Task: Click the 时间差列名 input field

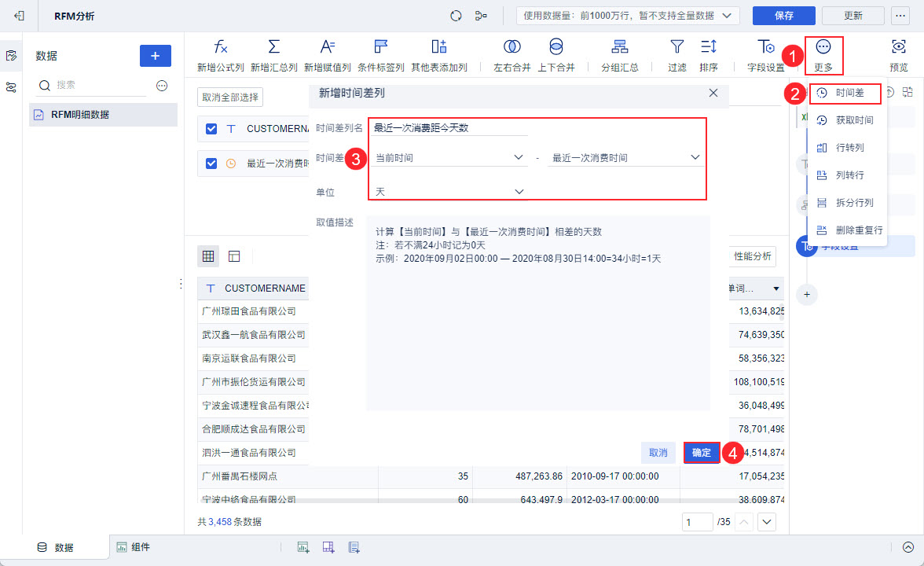Action: click(449, 128)
